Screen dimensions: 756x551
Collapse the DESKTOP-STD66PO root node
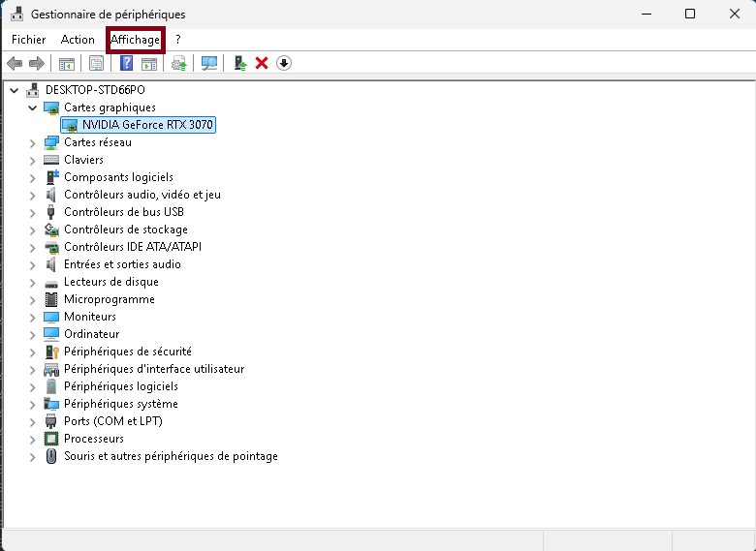15,90
